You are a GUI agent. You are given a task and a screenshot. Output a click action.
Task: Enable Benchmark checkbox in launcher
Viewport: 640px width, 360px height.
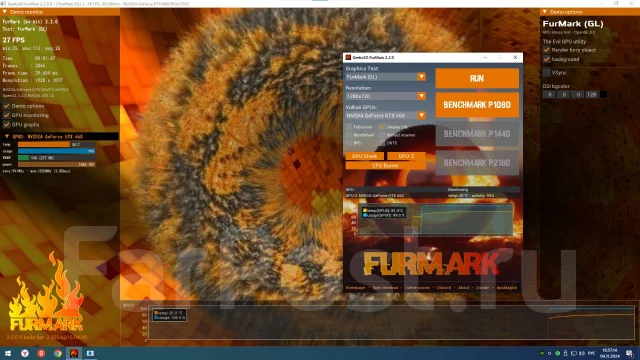(349, 135)
